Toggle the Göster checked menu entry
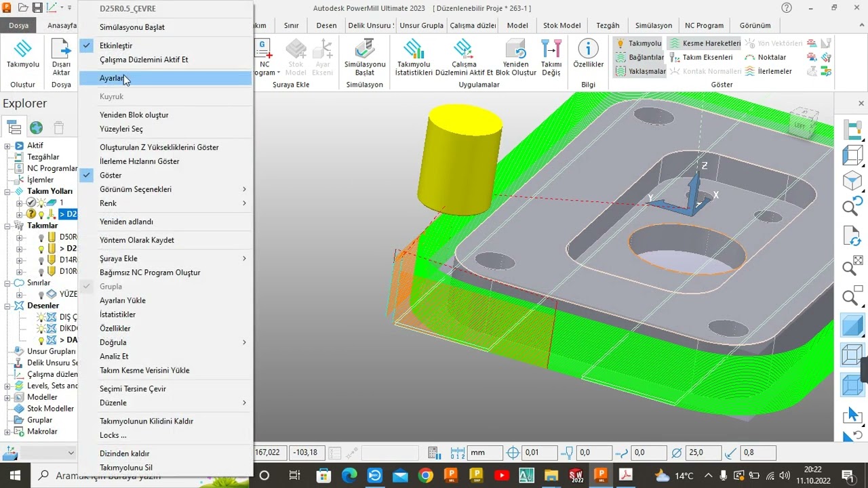 tap(165, 176)
